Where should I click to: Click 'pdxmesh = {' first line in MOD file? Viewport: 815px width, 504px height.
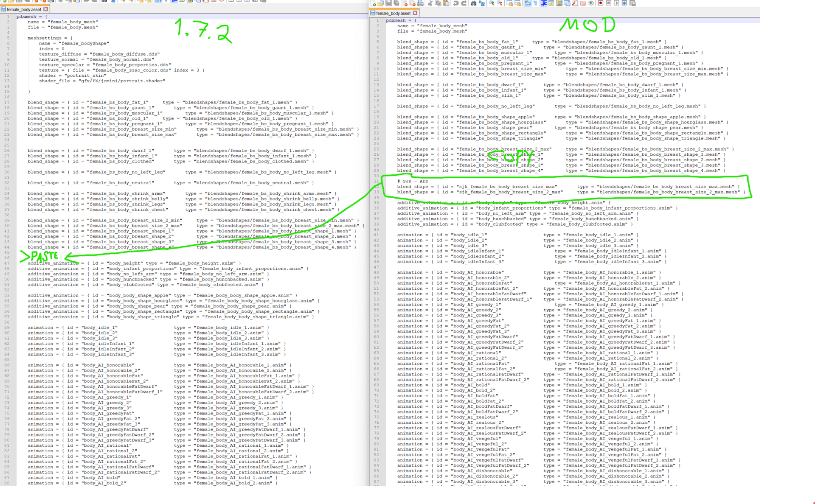(401, 20)
